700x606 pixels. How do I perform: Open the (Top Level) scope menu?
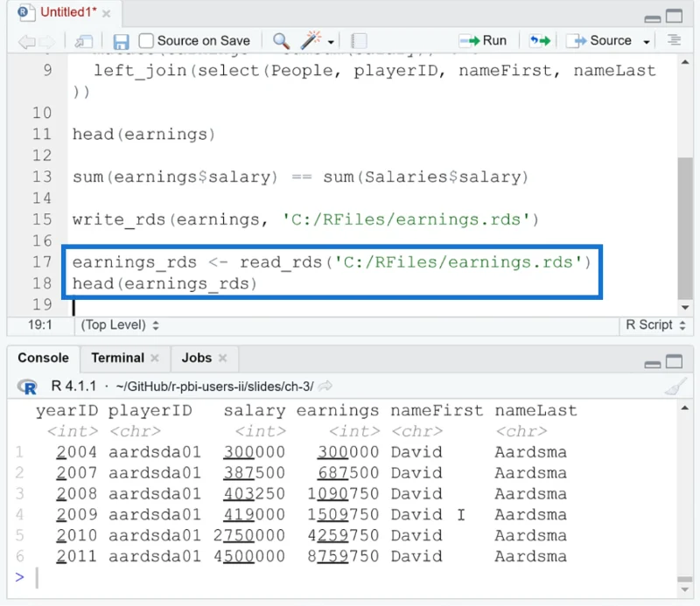tap(120, 325)
